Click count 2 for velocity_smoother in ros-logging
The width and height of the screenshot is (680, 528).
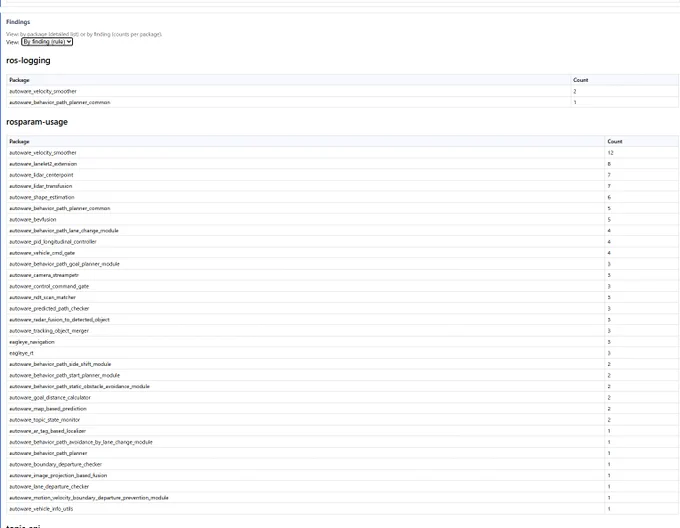(x=575, y=91)
